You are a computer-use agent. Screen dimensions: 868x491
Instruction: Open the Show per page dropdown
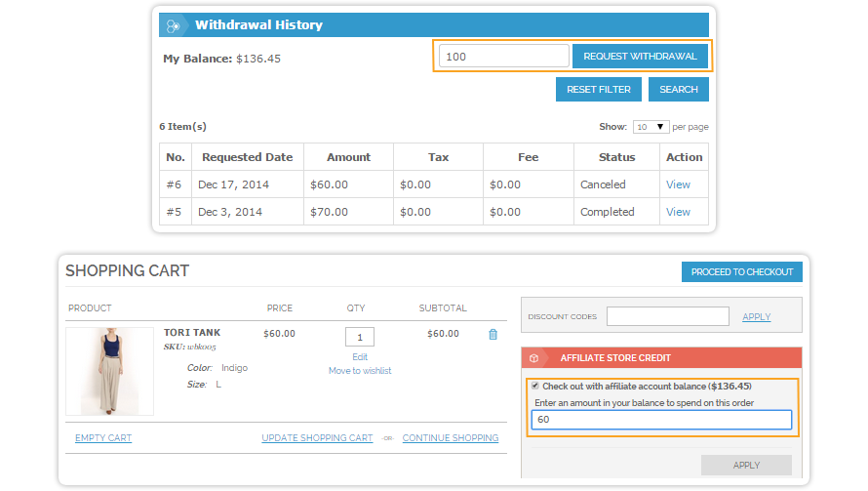pyautogui.click(x=651, y=127)
